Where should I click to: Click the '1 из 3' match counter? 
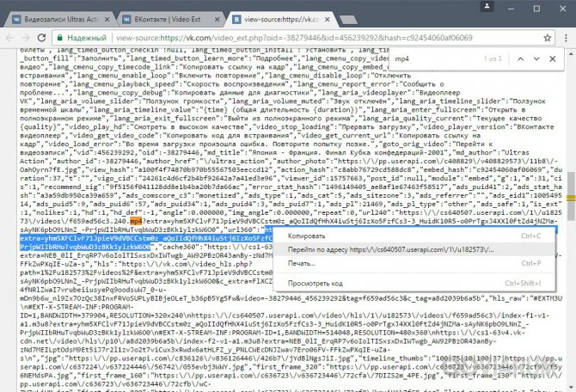(x=493, y=58)
